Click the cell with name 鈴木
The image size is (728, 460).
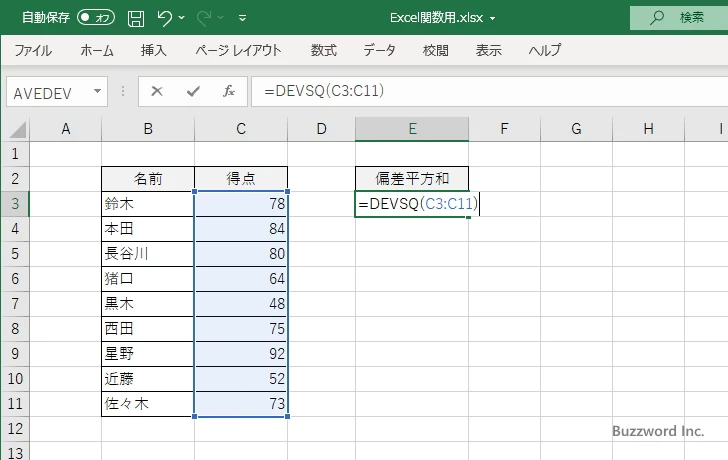[148, 204]
